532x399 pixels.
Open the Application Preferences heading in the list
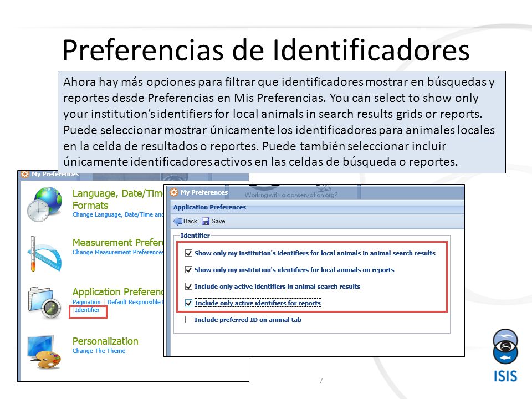pos(117,292)
